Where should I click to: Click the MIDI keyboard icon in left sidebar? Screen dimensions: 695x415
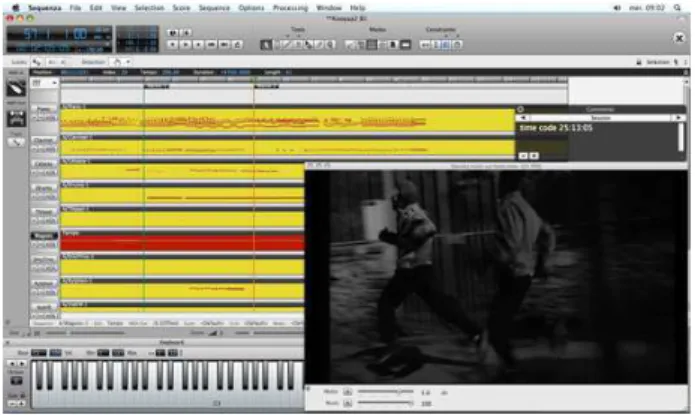coord(16,118)
